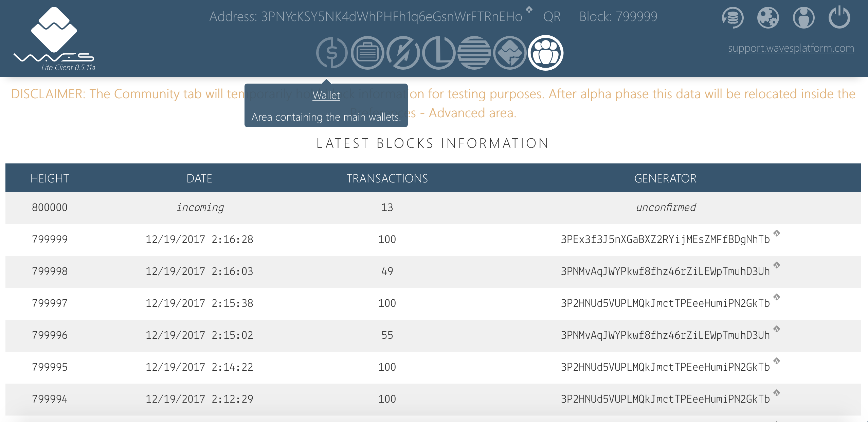Open the Portfolio briefcase tab
This screenshot has height=422, width=868.
point(367,53)
